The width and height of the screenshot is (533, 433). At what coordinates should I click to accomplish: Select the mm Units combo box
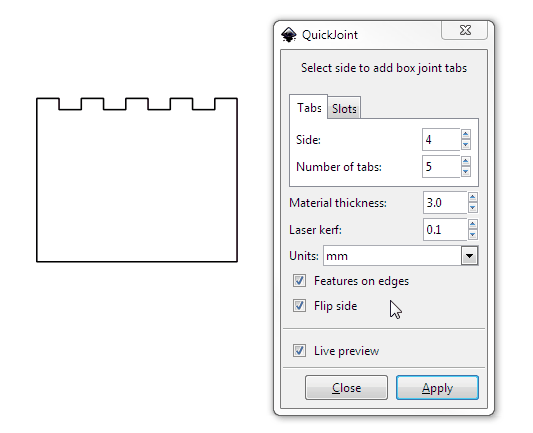point(400,256)
